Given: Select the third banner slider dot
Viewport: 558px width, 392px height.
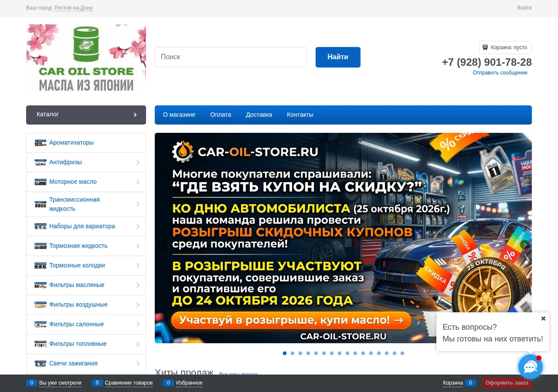Looking at the screenshot, I should coord(300,353).
